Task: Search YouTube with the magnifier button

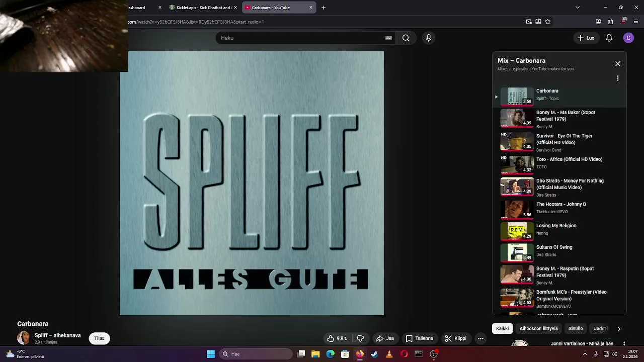Action: [406, 38]
